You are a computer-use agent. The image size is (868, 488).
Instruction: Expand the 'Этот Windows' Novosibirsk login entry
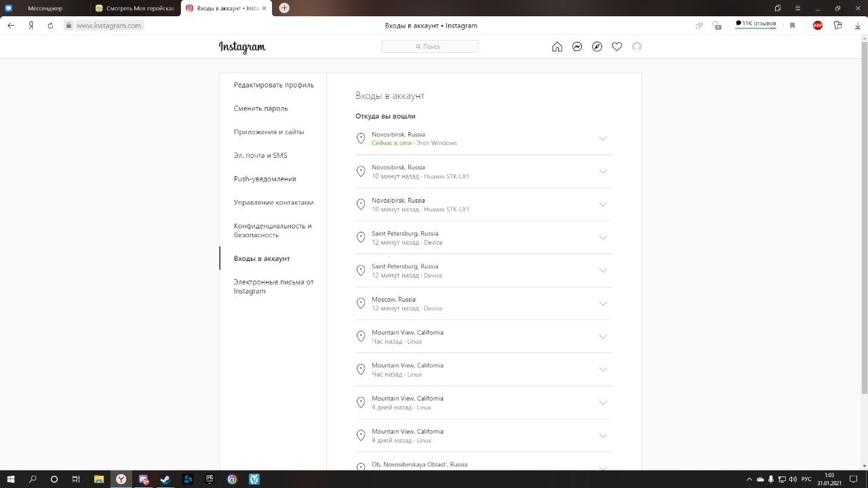tap(603, 138)
